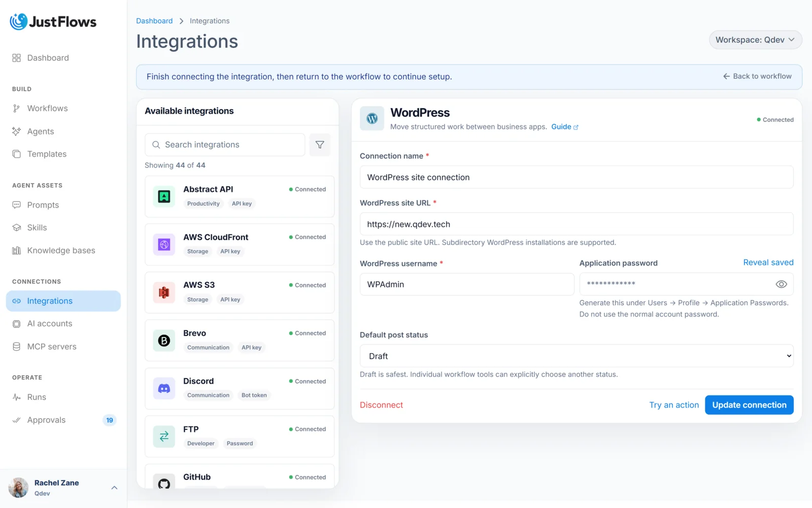812x508 pixels.
Task: Click Try an action
Action: (674, 405)
